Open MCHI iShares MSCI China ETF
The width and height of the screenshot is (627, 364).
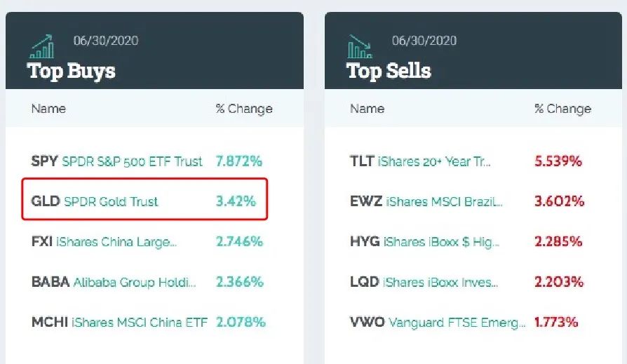coord(119,323)
